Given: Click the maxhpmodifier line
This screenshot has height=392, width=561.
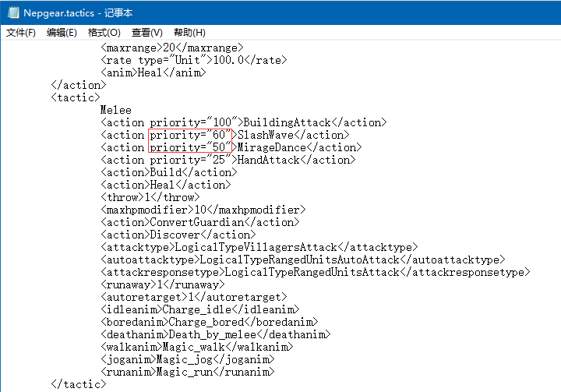Looking at the screenshot, I should coord(203,210).
